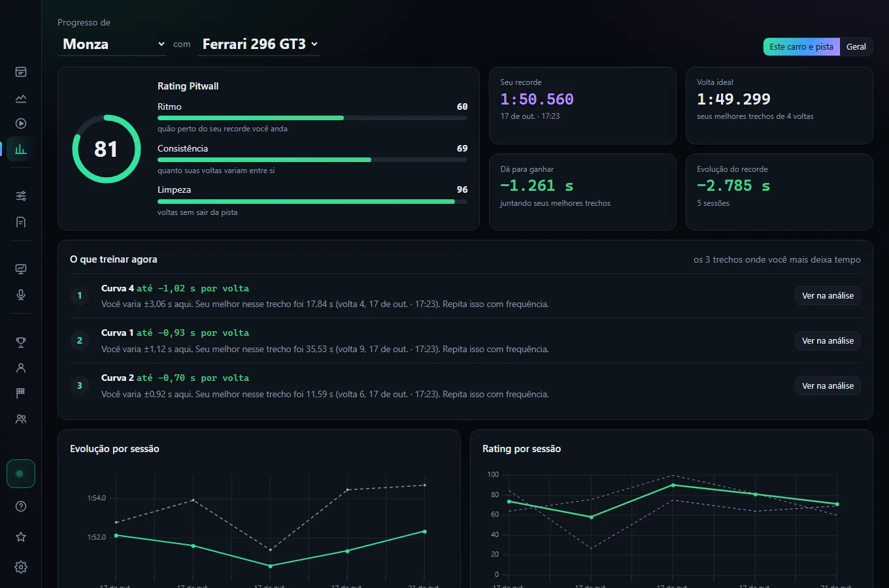
Task: Open the checkered flag icon
Action: [21, 393]
